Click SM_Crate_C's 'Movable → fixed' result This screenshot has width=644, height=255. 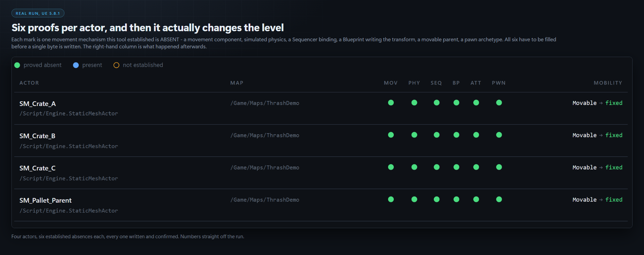597,167
